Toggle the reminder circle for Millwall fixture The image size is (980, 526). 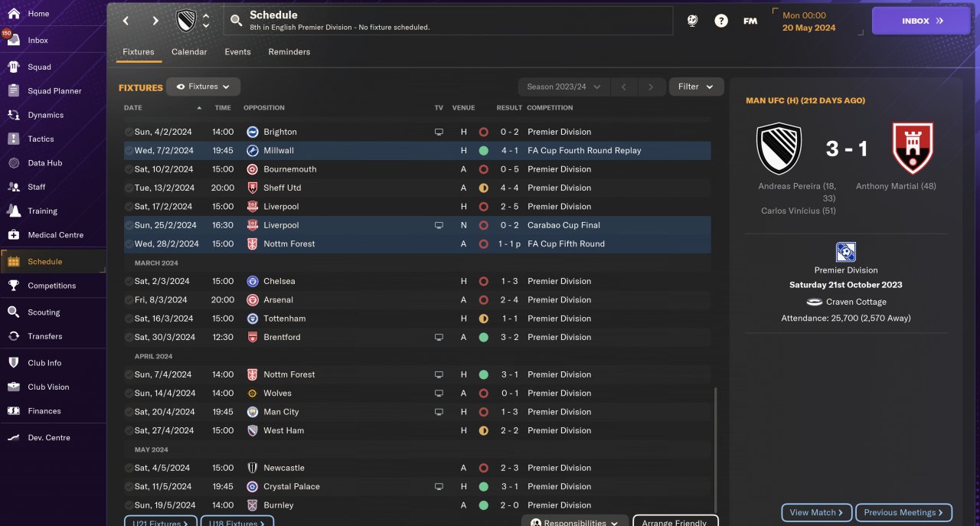129,151
